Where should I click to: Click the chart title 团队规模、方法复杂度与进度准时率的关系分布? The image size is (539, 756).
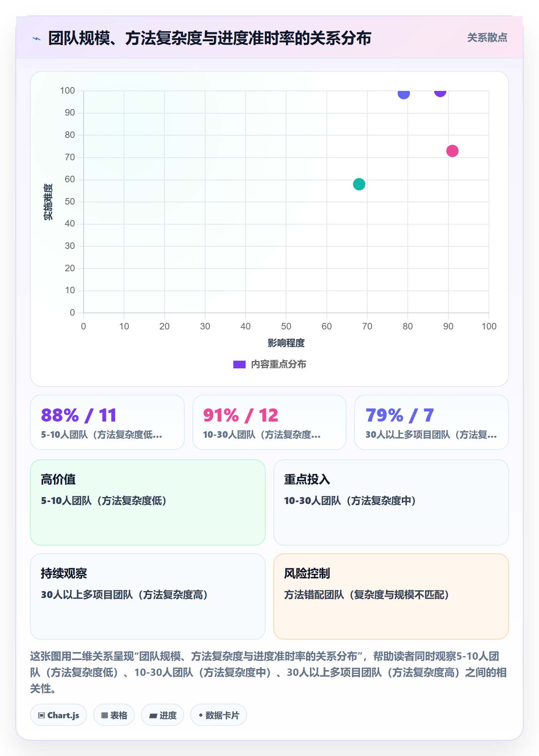[x=209, y=38]
